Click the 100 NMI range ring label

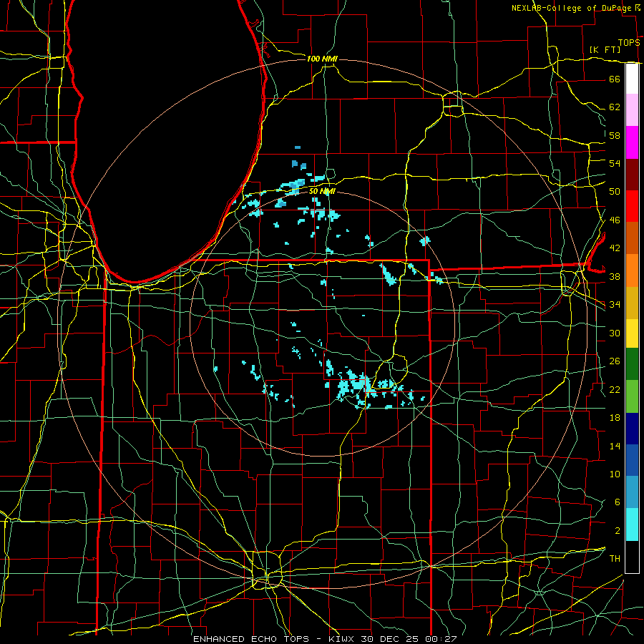pyautogui.click(x=322, y=59)
